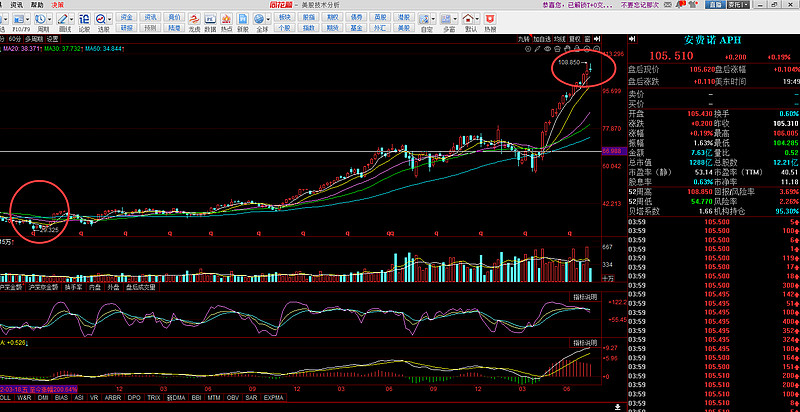Toggle the 复权 adjustment button
The image size is (800, 412).
point(574,39)
